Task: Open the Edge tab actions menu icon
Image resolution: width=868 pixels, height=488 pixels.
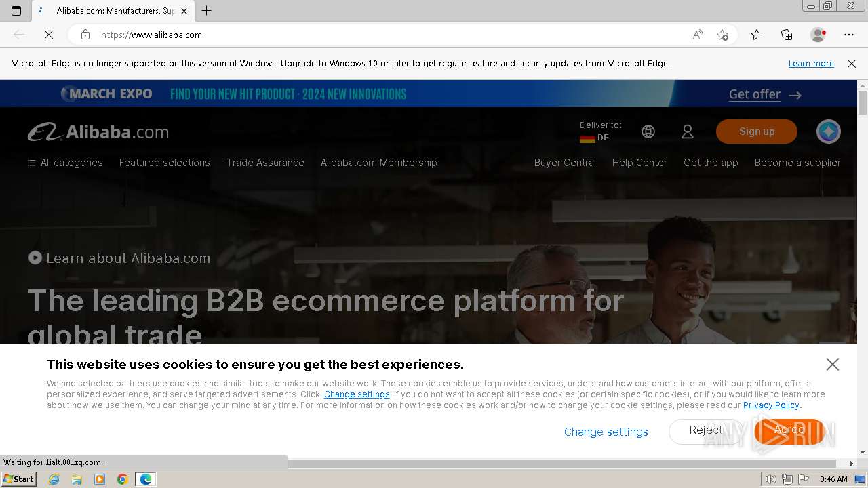Action: pos(16,11)
